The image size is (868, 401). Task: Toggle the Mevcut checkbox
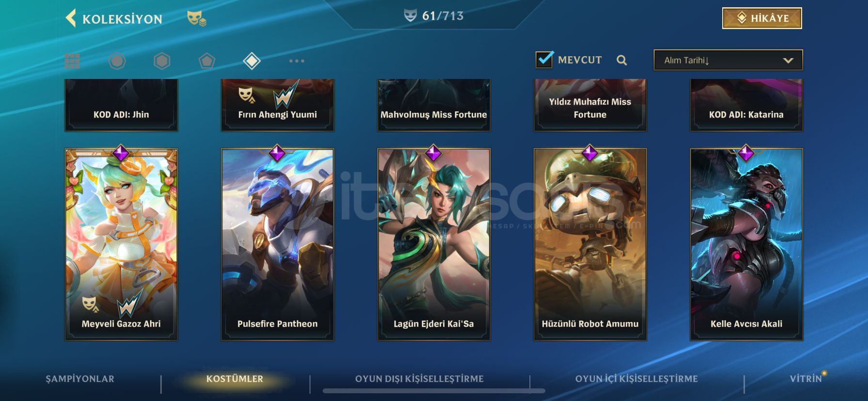(544, 59)
